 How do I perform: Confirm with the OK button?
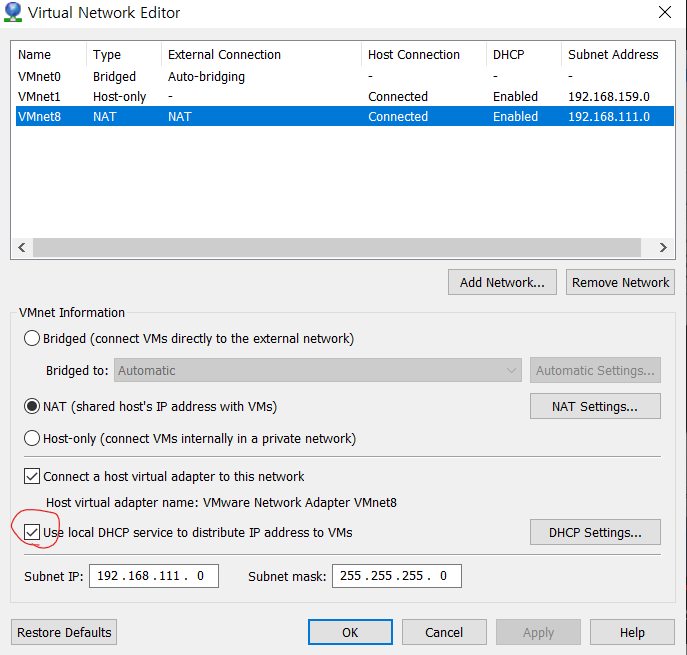point(350,632)
